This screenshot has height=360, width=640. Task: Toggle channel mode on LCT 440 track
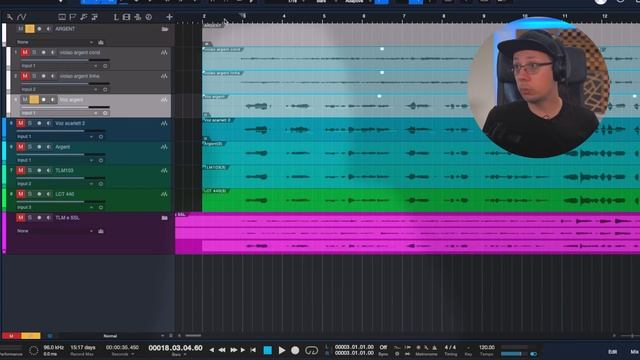(101, 207)
